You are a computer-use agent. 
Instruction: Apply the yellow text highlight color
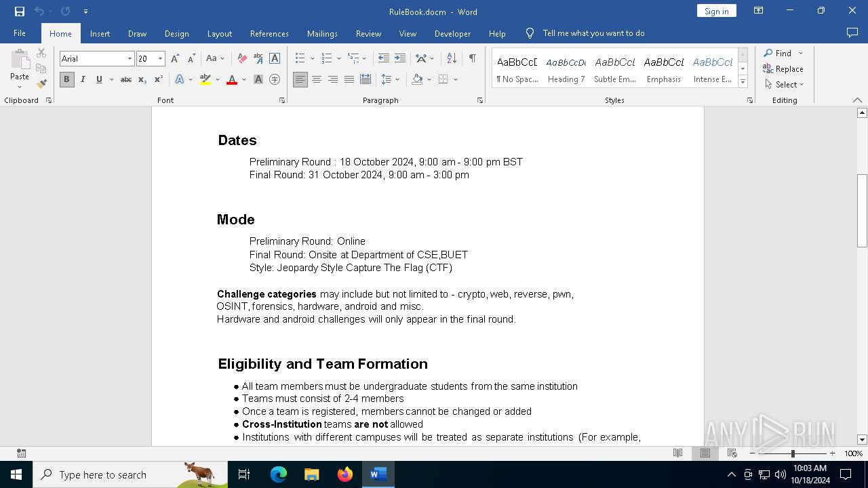click(x=205, y=79)
